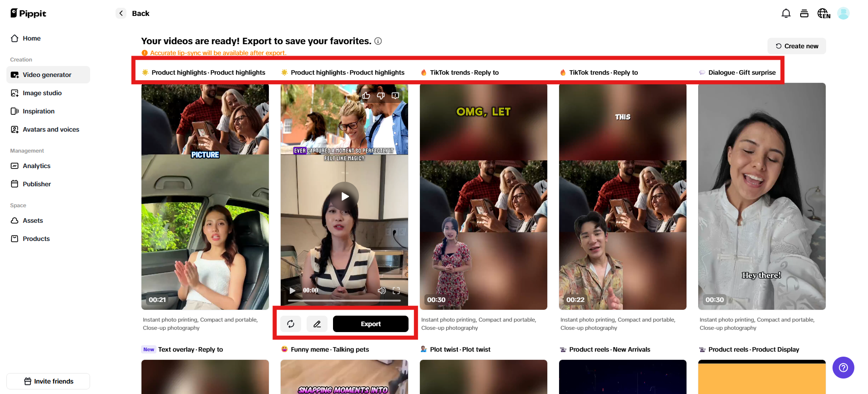
Task: Enter fullscreen on the video player
Action: pos(396,291)
